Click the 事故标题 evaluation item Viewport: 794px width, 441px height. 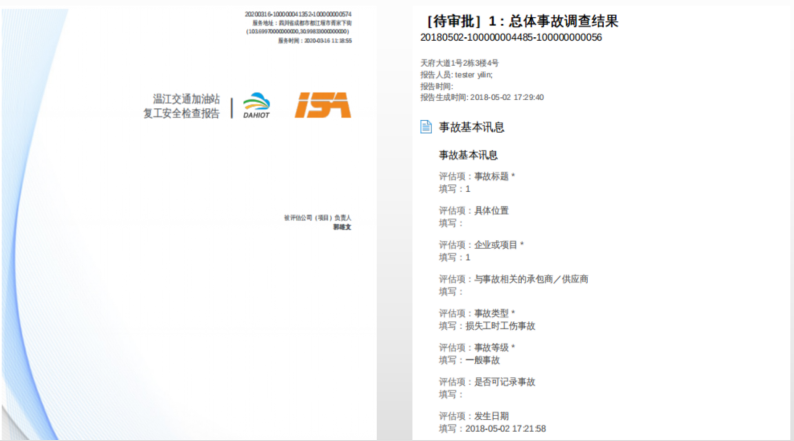pos(477,177)
